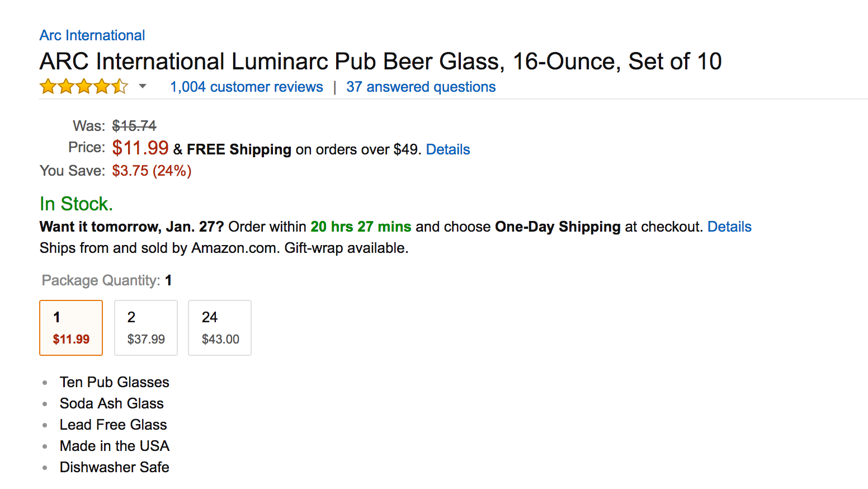Click the 20 hrs 27 mins countdown
This screenshot has width=868, height=489.
[361, 227]
